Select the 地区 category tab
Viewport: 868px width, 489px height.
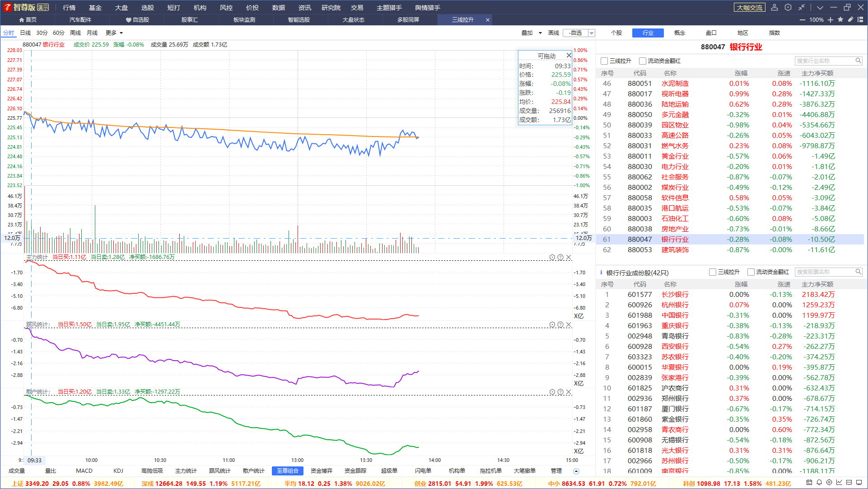point(743,33)
